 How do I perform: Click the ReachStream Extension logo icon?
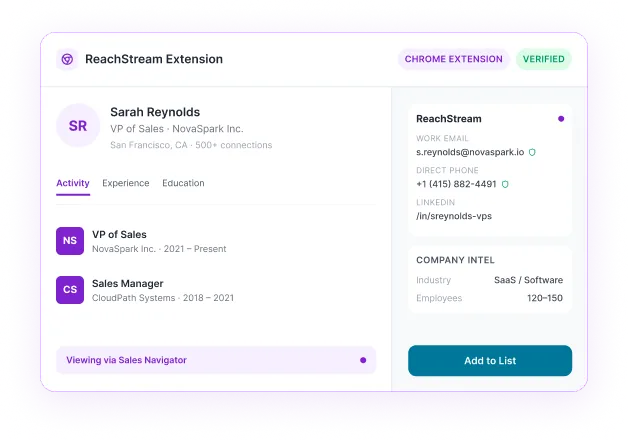coord(67,59)
